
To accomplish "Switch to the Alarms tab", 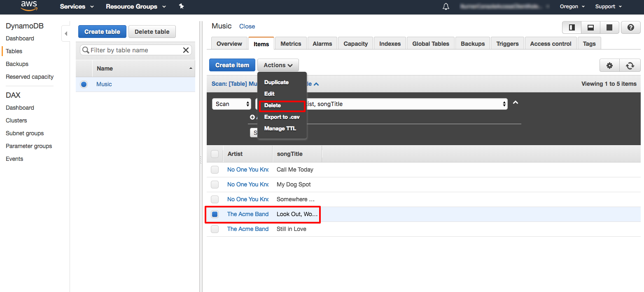I will point(322,44).
